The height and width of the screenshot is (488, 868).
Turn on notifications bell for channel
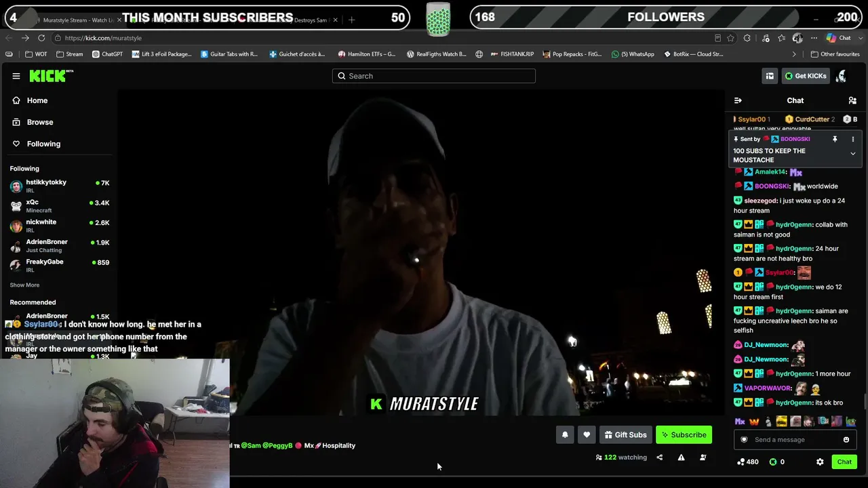click(x=565, y=435)
